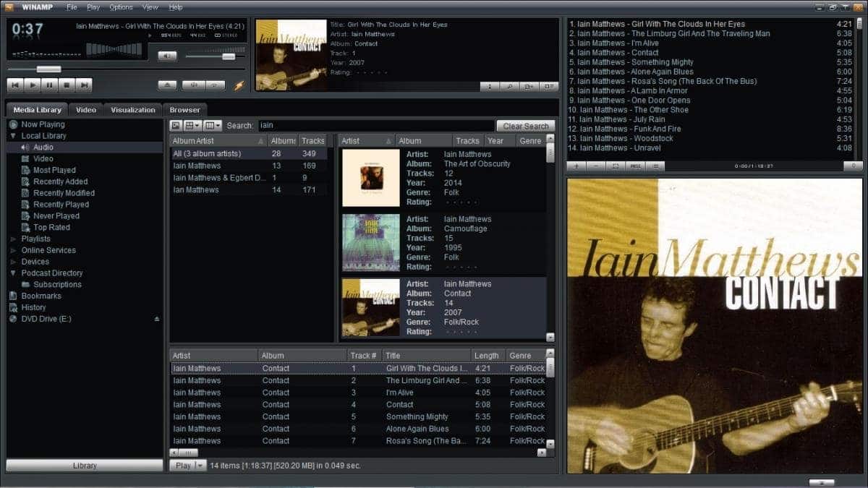The image size is (868, 488).
Task: Collapse the Podcast Directory tree node
Action: (x=13, y=273)
